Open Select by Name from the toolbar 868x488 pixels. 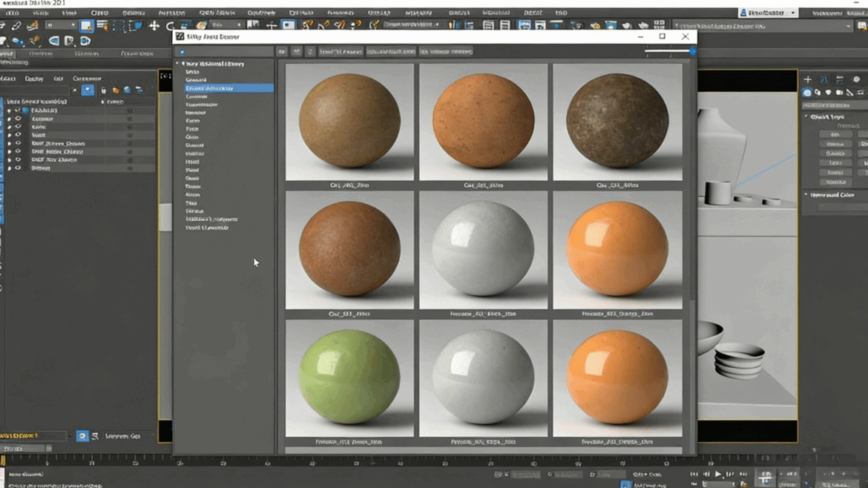100,24
